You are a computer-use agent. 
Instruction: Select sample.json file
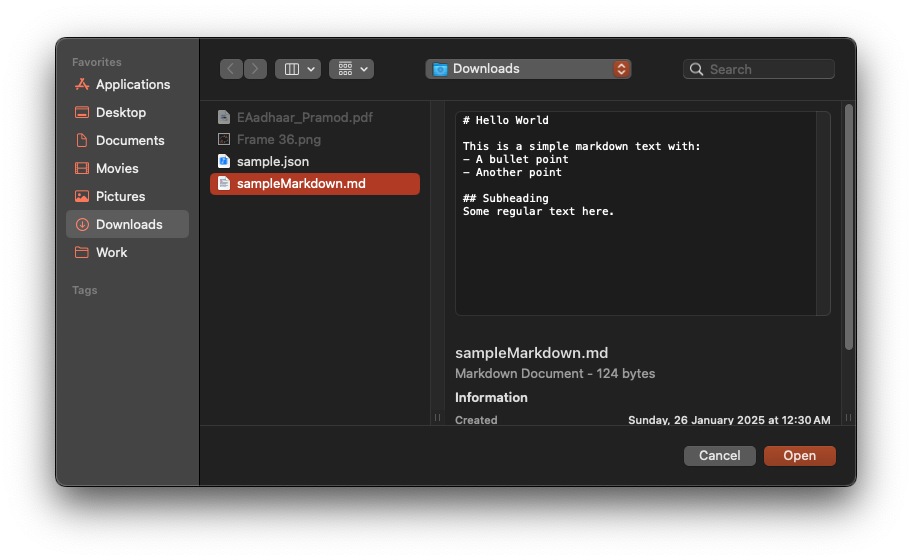315,162
